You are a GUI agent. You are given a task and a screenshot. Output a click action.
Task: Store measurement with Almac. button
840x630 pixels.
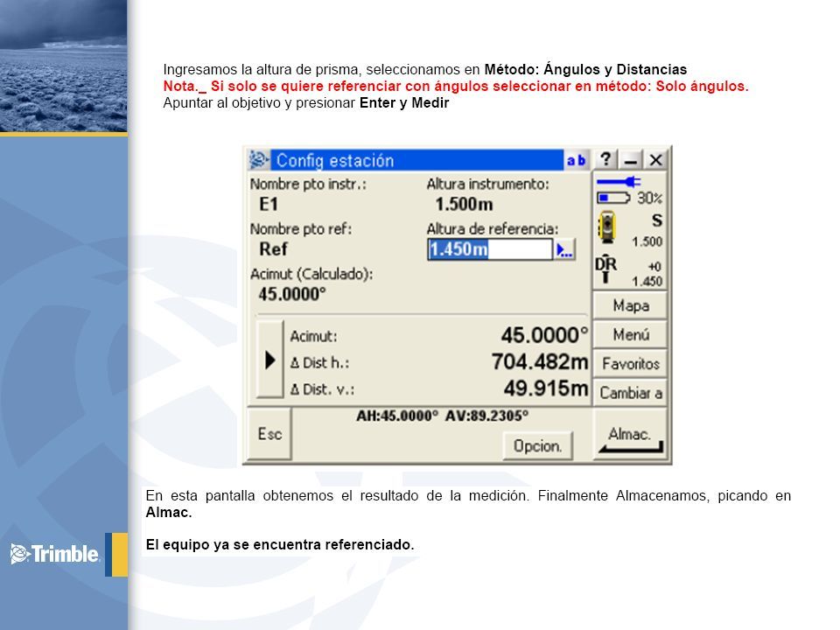pos(630,435)
